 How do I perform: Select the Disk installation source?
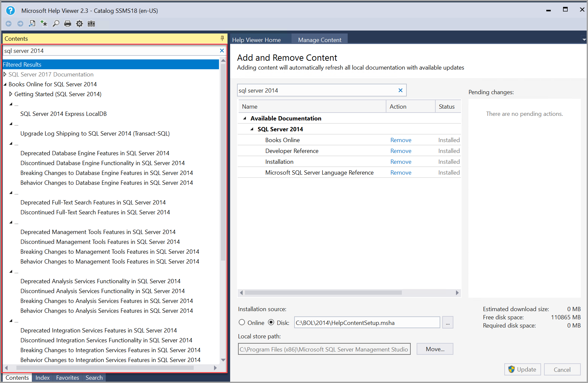(x=271, y=322)
